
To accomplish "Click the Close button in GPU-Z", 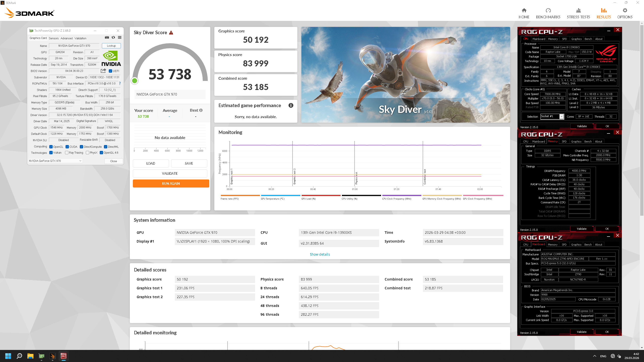I will (113, 161).
